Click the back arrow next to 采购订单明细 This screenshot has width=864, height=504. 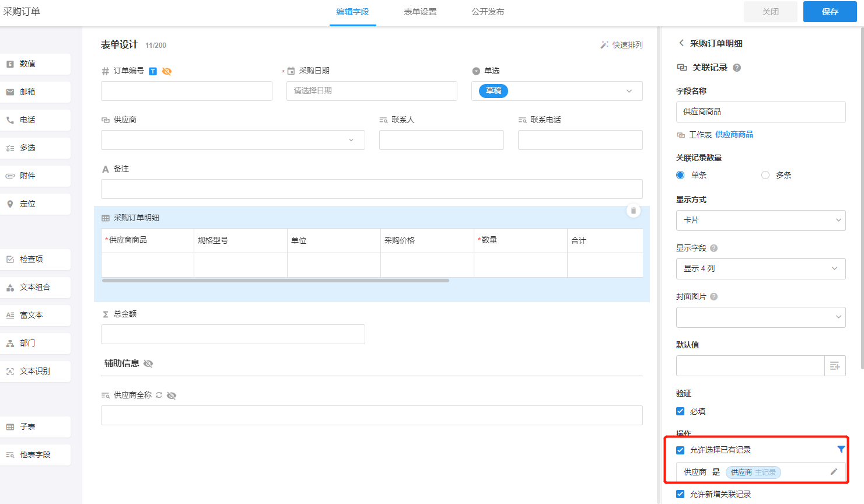pyautogui.click(x=681, y=43)
